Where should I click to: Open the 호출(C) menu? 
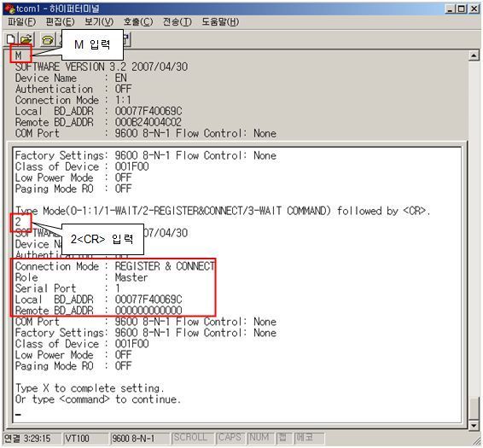(138, 22)
